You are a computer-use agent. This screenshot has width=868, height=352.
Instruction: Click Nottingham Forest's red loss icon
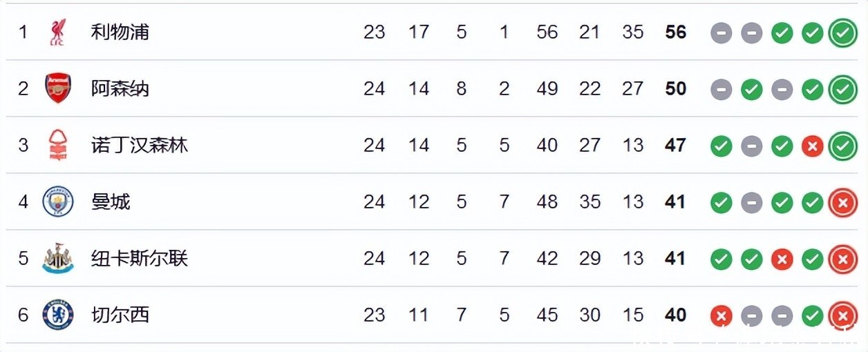pyautogui.click(x=812, y=146)
